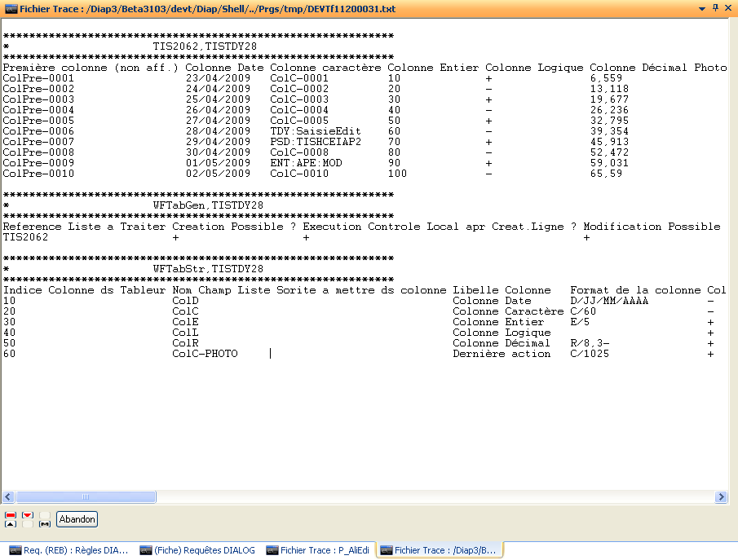Screen dimensions: 738x560
Task: Click the TIS2062 reference under WFTabGen
Action: (25, 237)
